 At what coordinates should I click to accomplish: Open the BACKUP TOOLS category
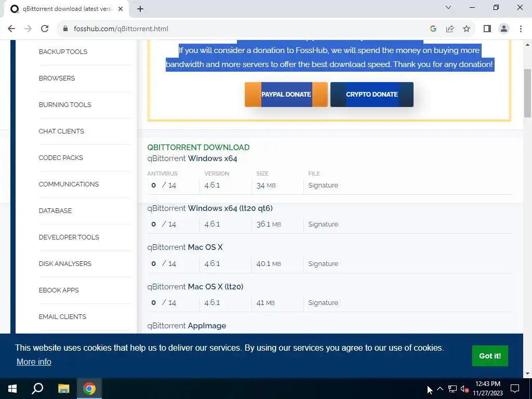pyautogui.click(x=63, y=51)
